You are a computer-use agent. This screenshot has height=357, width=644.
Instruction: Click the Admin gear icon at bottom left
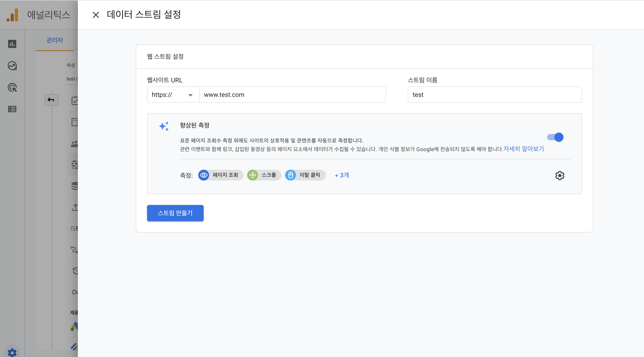click(12, 352)
